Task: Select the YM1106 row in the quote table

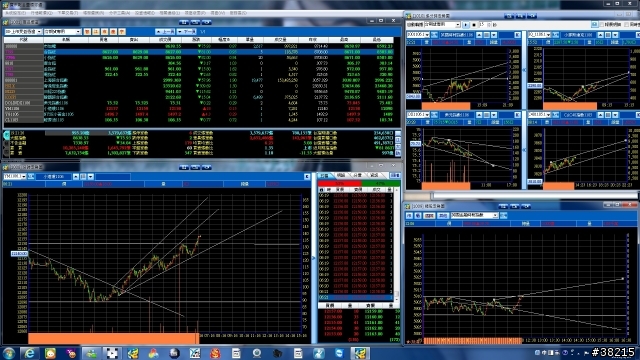Action: coord(198,109)
